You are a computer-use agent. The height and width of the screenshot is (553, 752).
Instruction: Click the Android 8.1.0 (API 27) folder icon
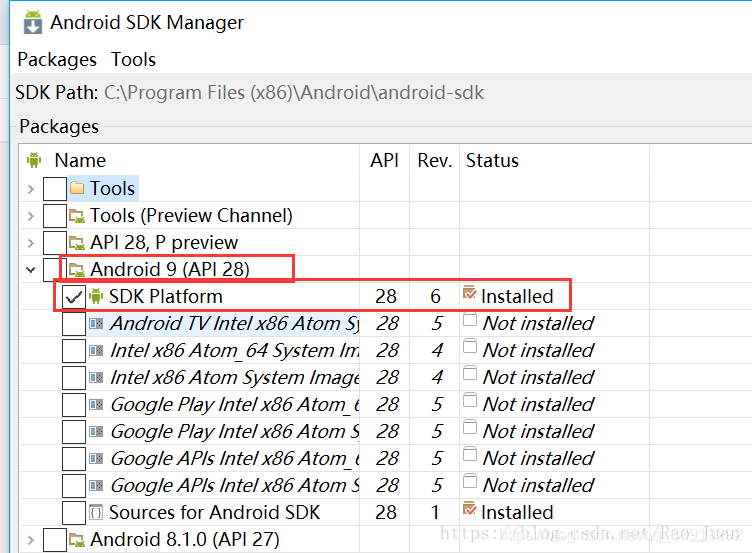(77, 540)
